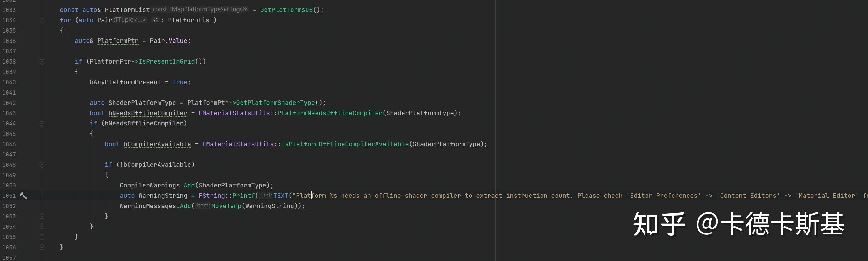The image size is (868, 261).
Task: Click PlatformPtr variable declaration on line 1036
Action: pyautogui.click(x=118, y=41)
